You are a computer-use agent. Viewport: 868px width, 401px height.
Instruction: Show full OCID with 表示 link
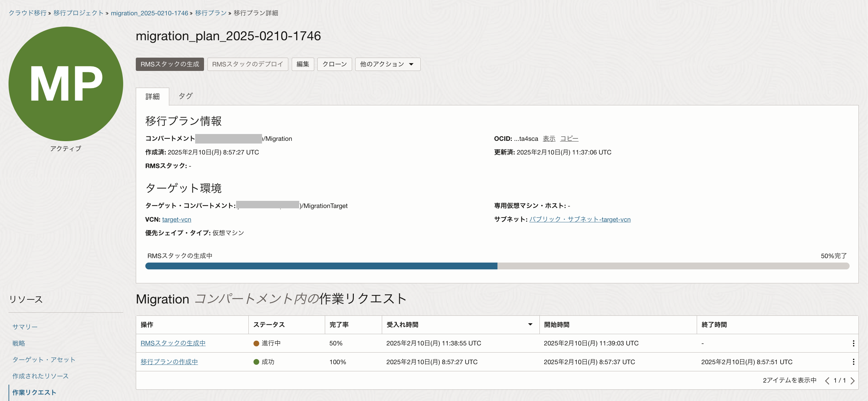pyautogui.click(x=549, y=138)
